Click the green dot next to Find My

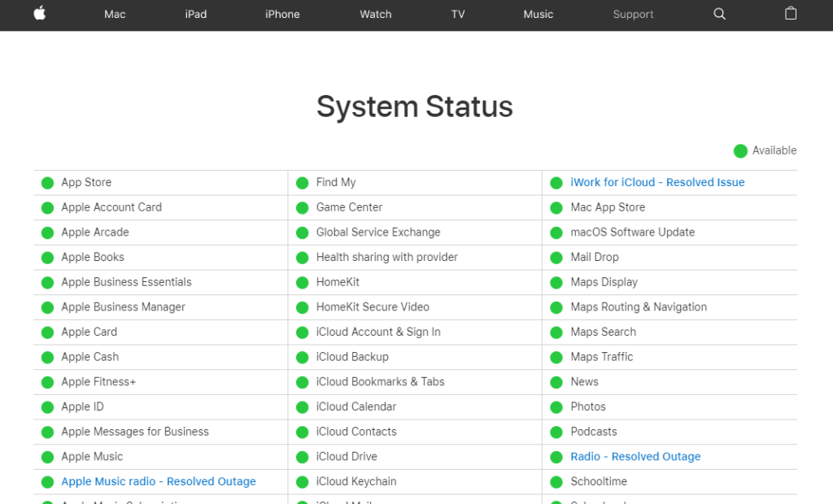click(x=303, y=183)
